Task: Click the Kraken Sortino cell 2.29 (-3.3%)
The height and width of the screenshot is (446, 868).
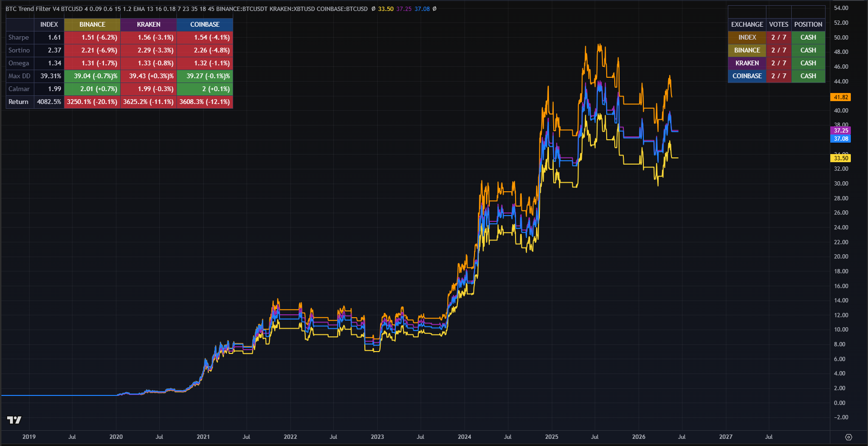Action: pyautogui.click(x=149, y=50)
